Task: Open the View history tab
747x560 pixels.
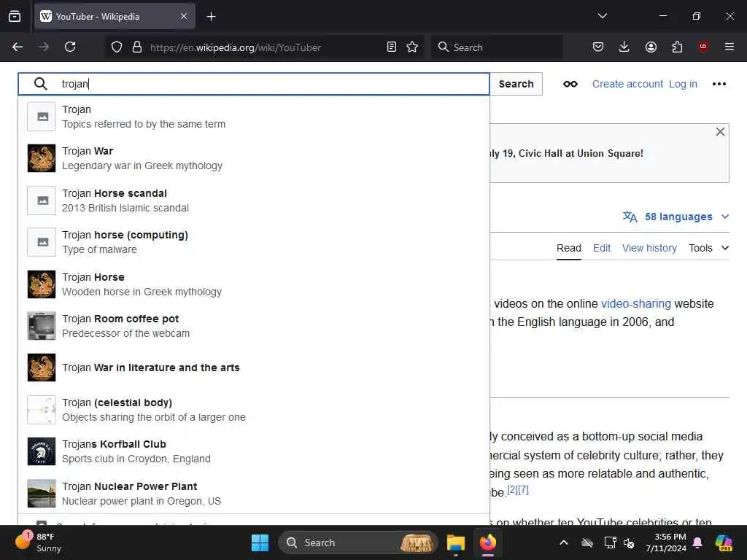Action: (x=649, y=248)
